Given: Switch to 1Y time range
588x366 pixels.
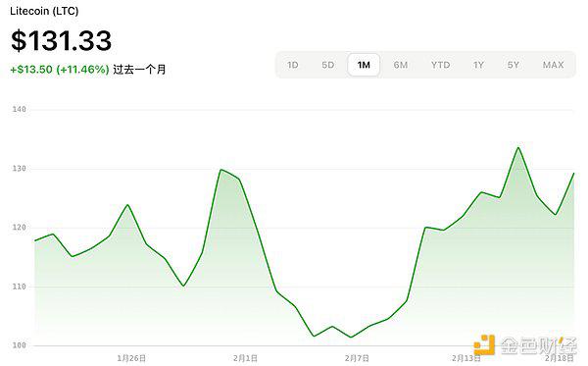Looking at the screenshot, I should tap(478, 65).
